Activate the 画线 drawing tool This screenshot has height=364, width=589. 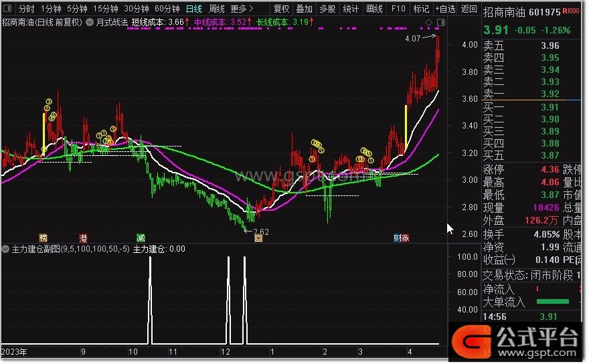tap(374, 8)
